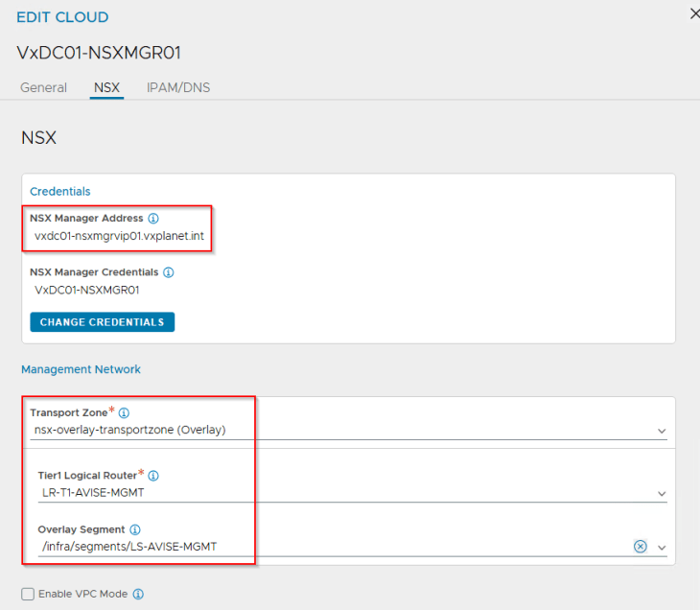
Task: Click the Transport Zone info icon
Action: [124, 413]
